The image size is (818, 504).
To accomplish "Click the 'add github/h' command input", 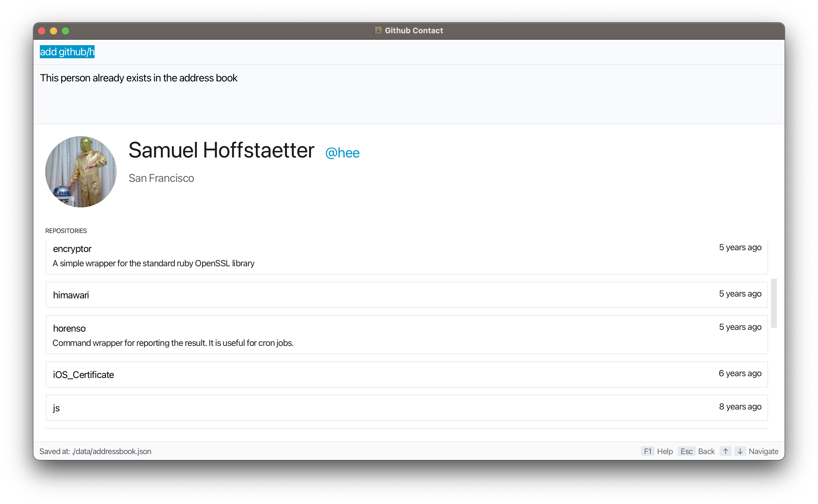I will (67, 52).
